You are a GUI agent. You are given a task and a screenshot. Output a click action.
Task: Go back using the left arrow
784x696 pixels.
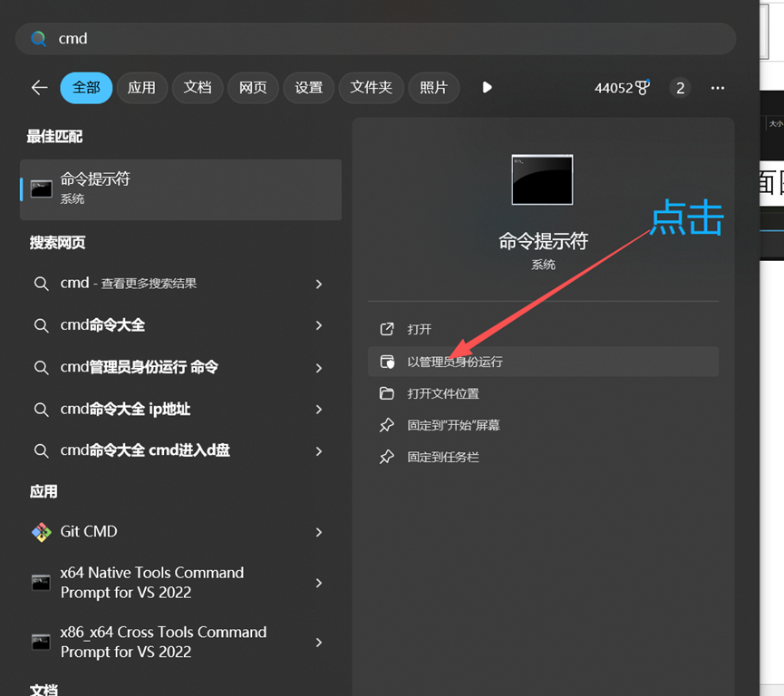pos(40,88)
